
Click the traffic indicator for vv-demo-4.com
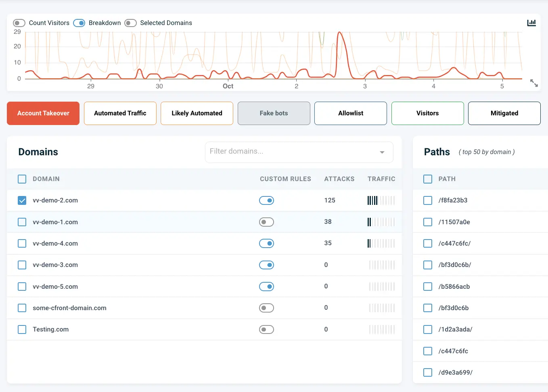(x=382, y=243)
